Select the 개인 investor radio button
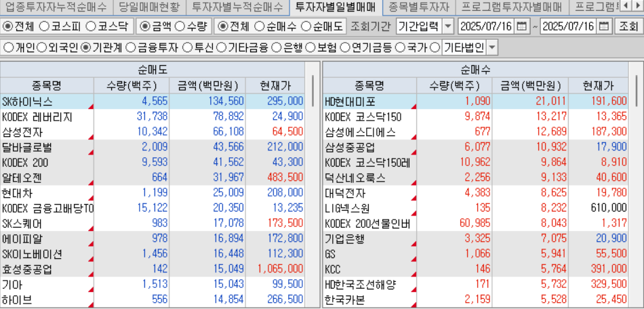The height and width of the screenshot is (309, 644). tap(8, 48)
